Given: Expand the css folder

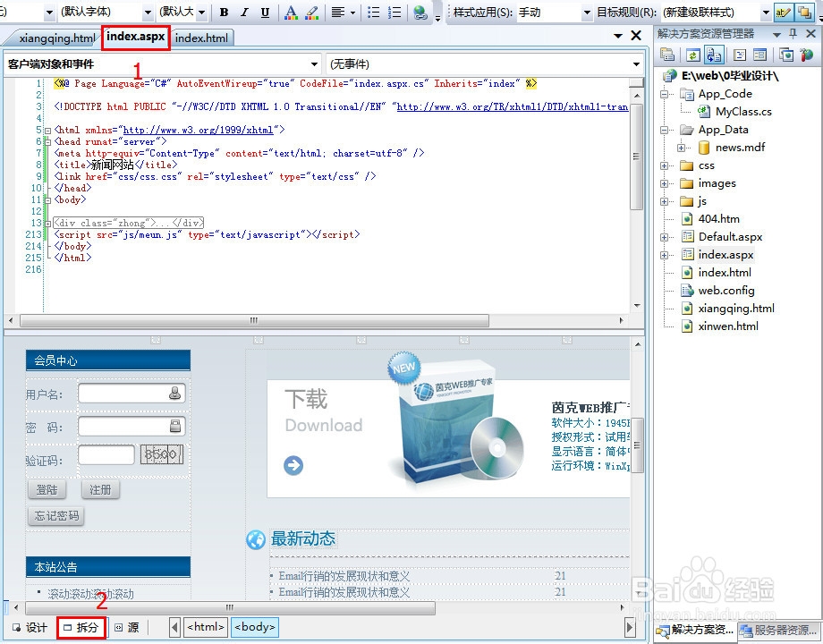Looking at the screenshot, I should click(x=665, y=165).
